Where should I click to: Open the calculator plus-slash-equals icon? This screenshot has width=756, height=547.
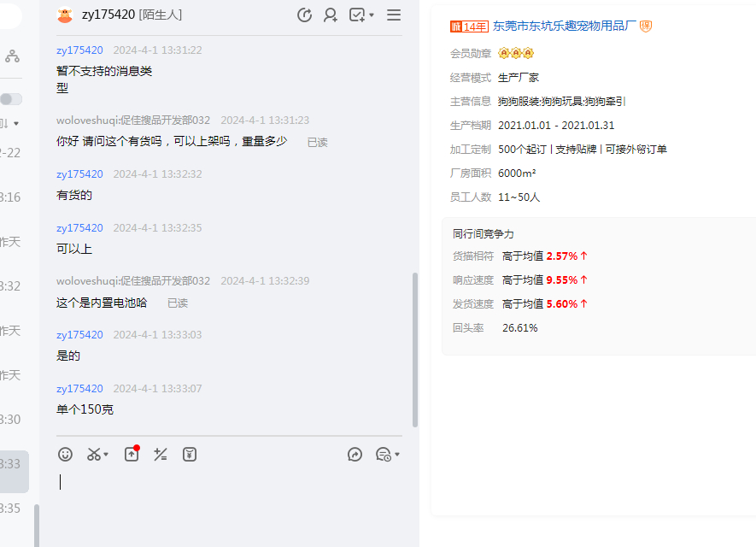[x=160, y=455]
